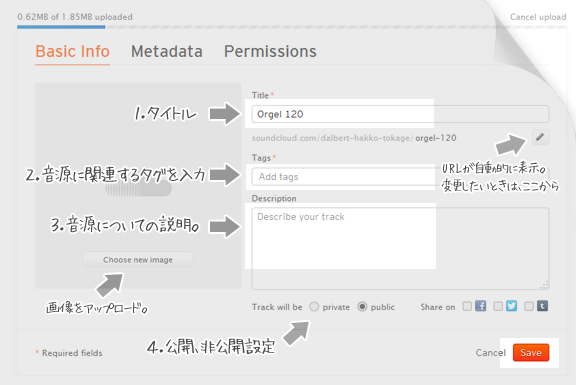Focus the Title field containing Orgel 120

point(400,114)
